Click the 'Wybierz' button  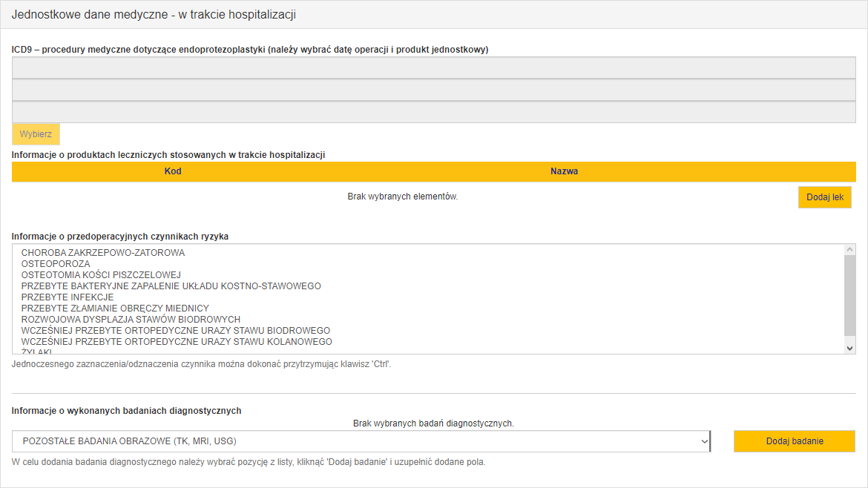pos(36,134)
